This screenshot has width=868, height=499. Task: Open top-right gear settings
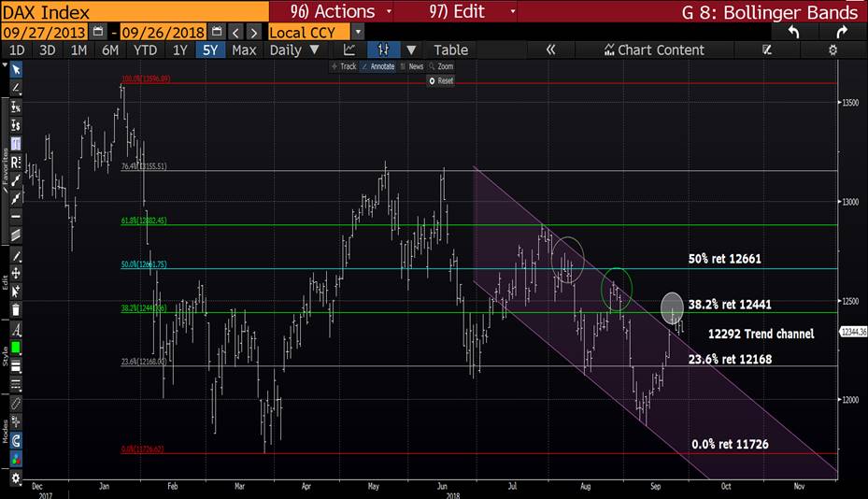(832, 50)
